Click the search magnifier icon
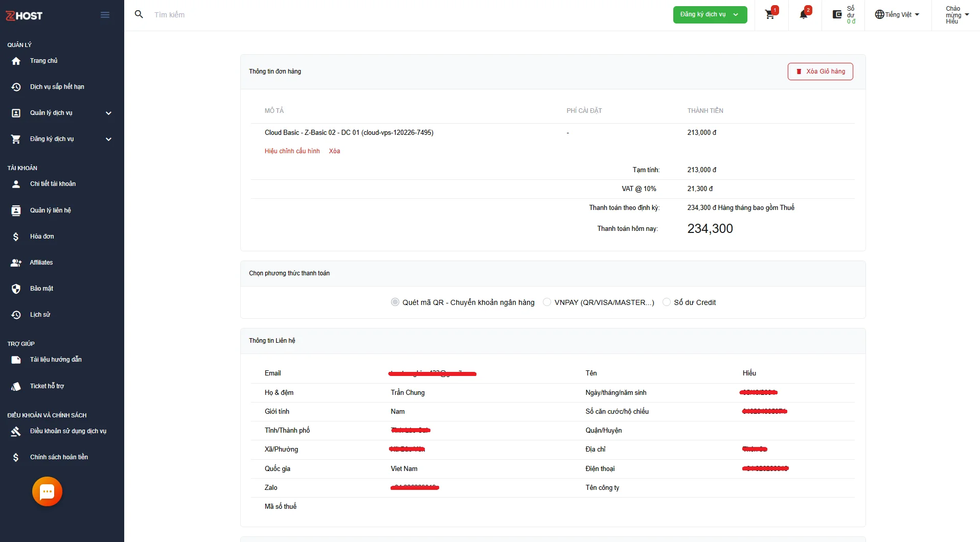The width and height of the screenshot is (980, 542). [139, 14]
